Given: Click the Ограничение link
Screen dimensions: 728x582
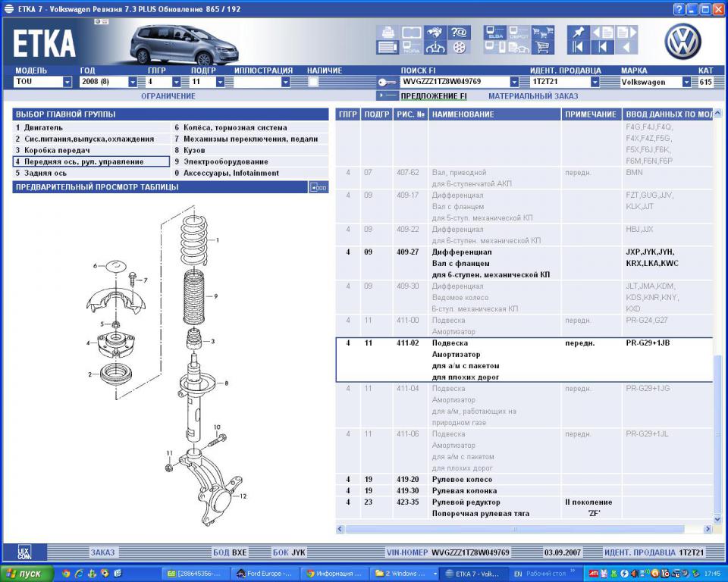Looking at the screenshot, I should coord(168,96).
